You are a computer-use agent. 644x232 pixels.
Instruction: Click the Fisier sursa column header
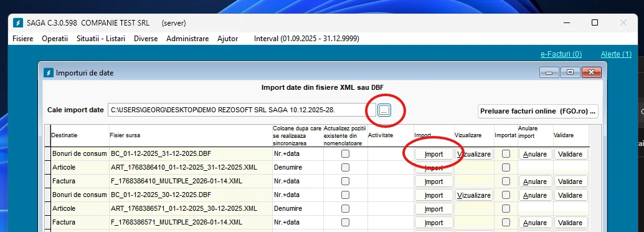click(191, 135)
